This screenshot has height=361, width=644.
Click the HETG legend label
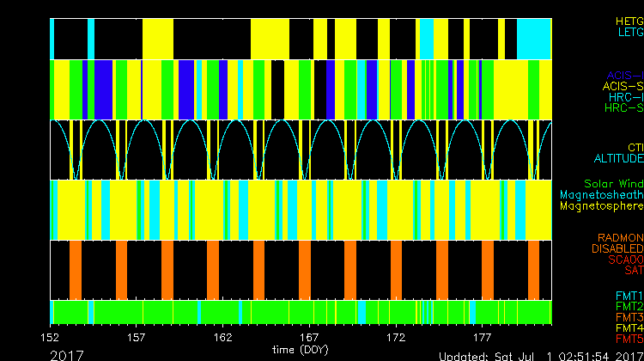(628, 21)
